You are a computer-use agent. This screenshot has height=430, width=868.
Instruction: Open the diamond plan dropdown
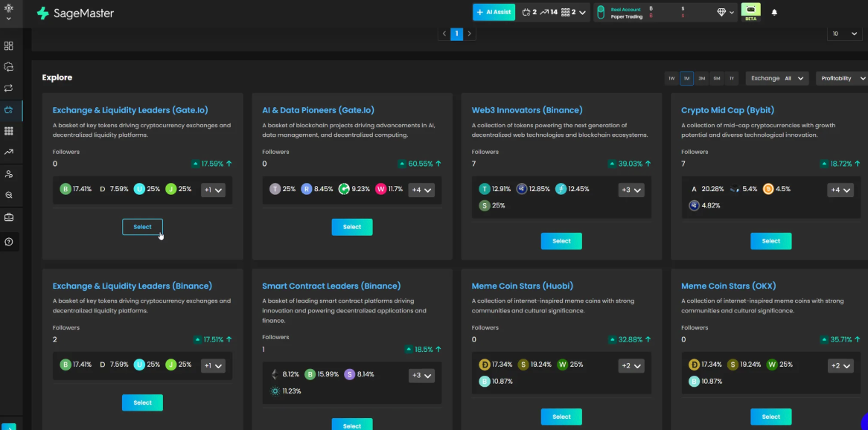click(726, 12)
